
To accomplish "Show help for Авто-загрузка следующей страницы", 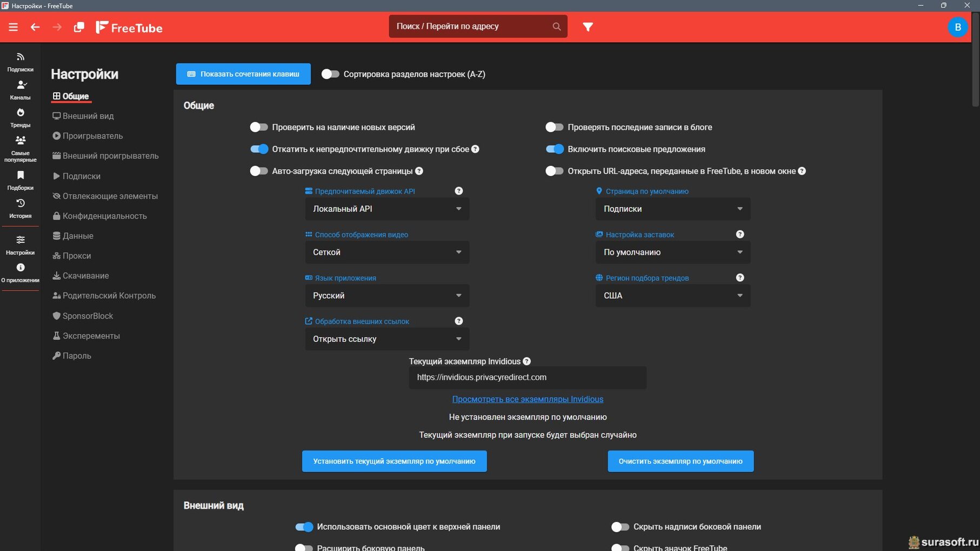I will 419,171.
